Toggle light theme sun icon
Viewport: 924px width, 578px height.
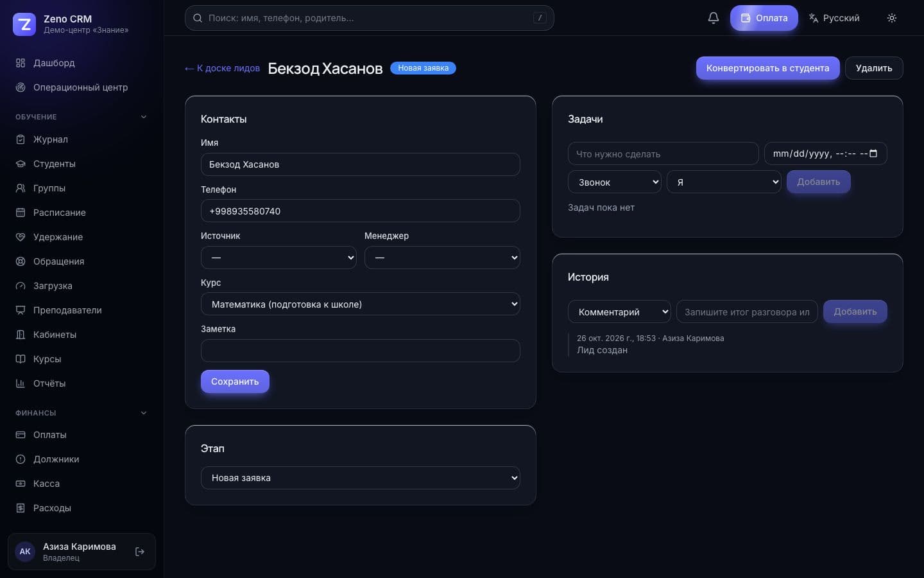pos(891,18)
